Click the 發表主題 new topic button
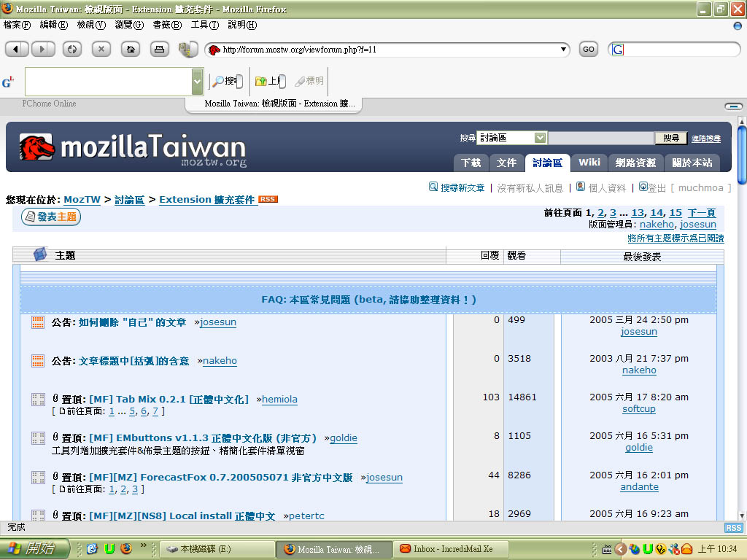The width and height of the screenshot is (747, 560). [51, 217]
